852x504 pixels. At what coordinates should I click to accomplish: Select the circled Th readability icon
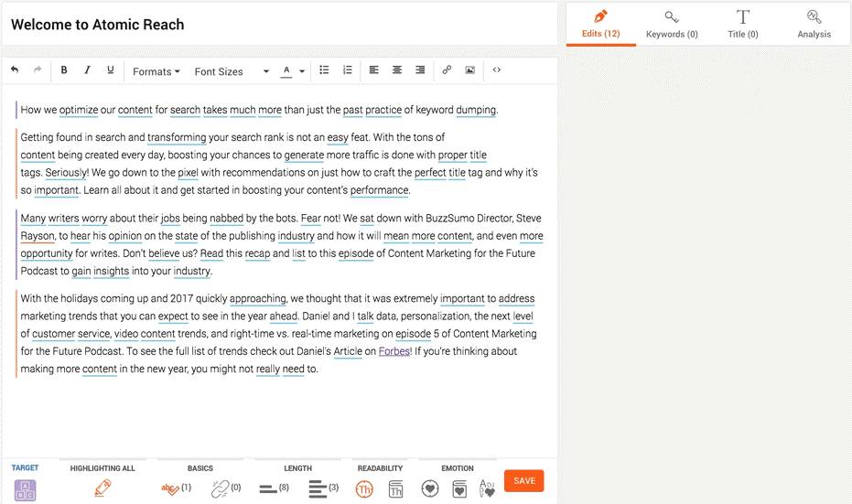[x=364, y=489]
